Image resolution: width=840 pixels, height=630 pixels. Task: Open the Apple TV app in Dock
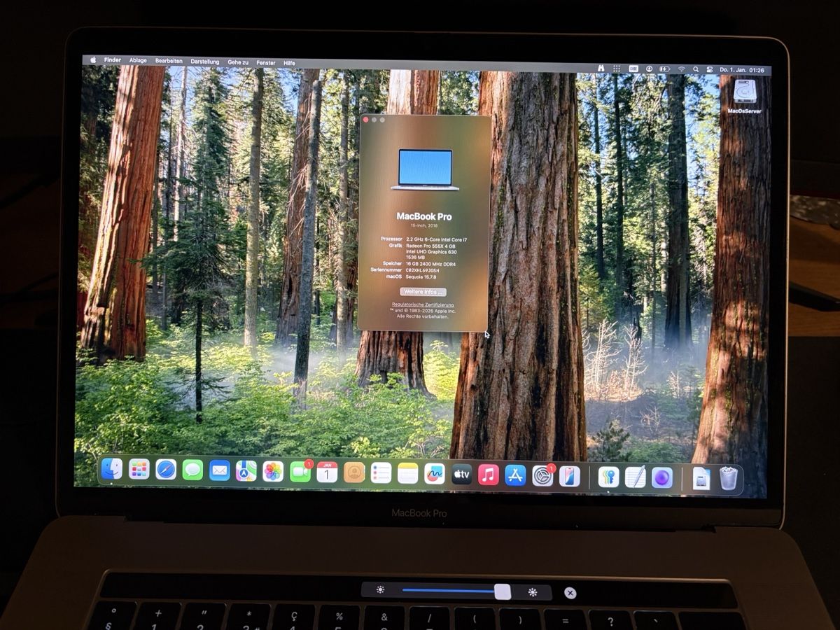point(461,474)
